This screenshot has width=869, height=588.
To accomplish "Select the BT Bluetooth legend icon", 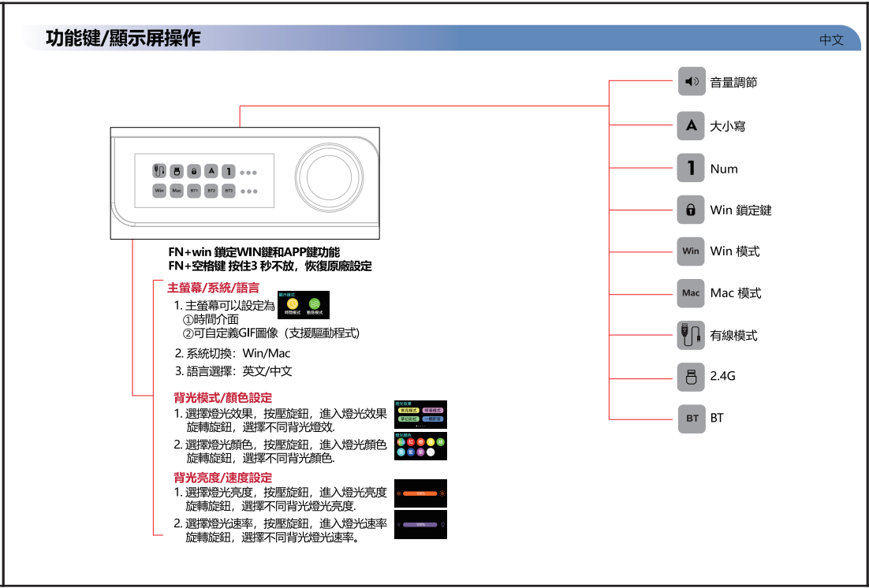I will point(691,418).
